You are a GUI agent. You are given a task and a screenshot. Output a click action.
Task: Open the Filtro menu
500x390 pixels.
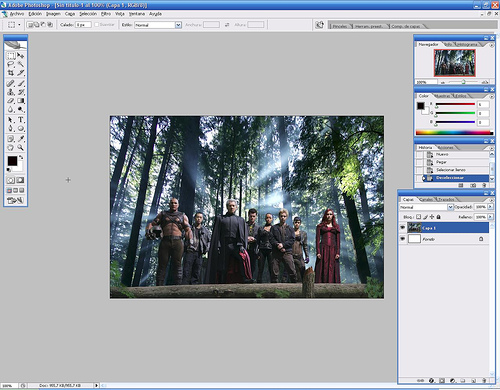click(x=106, y=14)
